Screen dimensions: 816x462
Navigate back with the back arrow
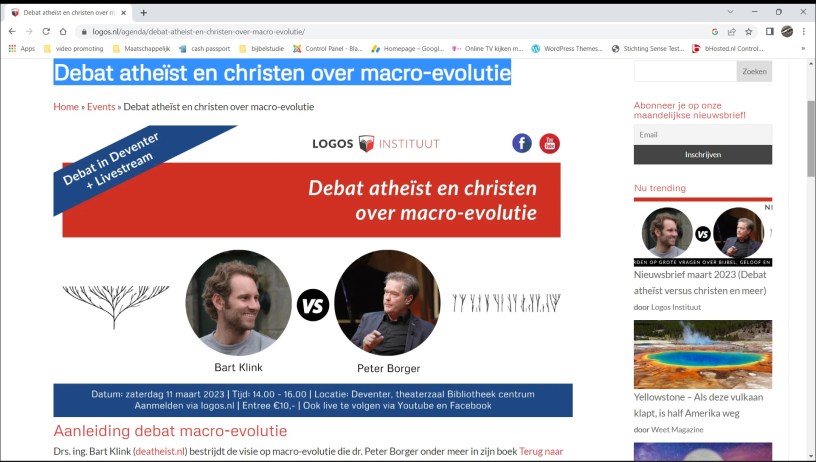[x=12, y=31]
